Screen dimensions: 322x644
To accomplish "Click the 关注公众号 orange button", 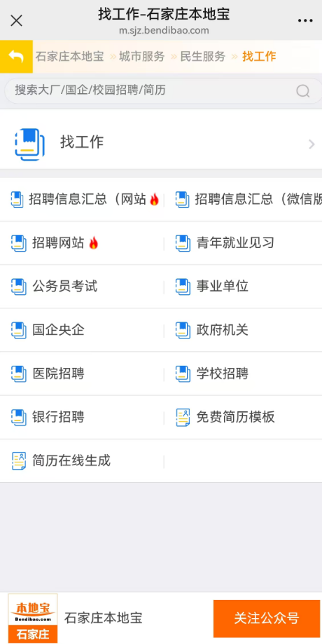I will tap(267, 618).
